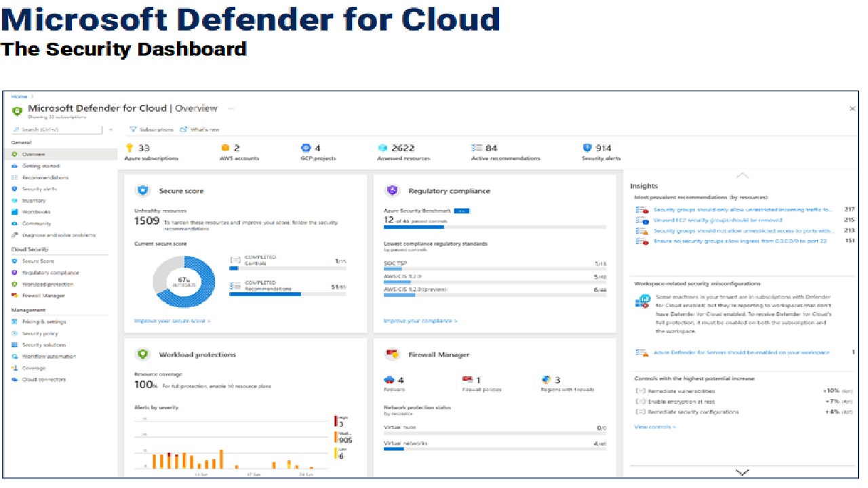Click the Security solutions grid icon

pos(14,345)
